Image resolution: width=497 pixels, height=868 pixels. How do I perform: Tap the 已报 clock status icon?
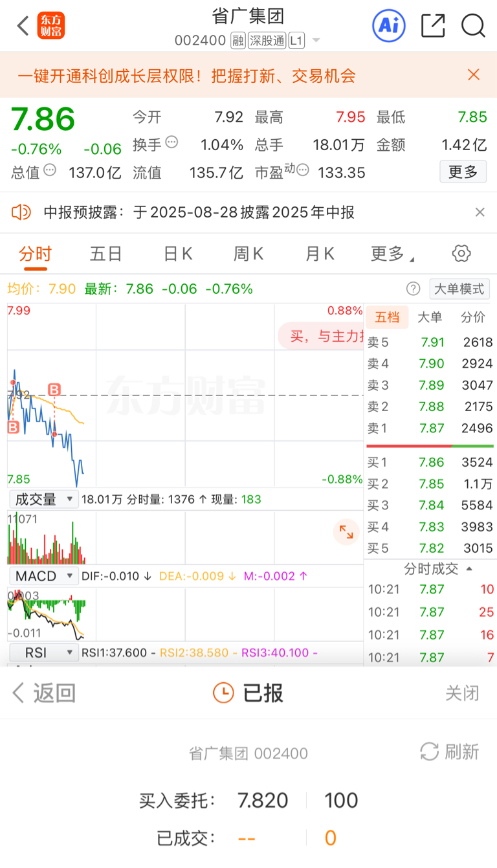[x=223, y=693]
